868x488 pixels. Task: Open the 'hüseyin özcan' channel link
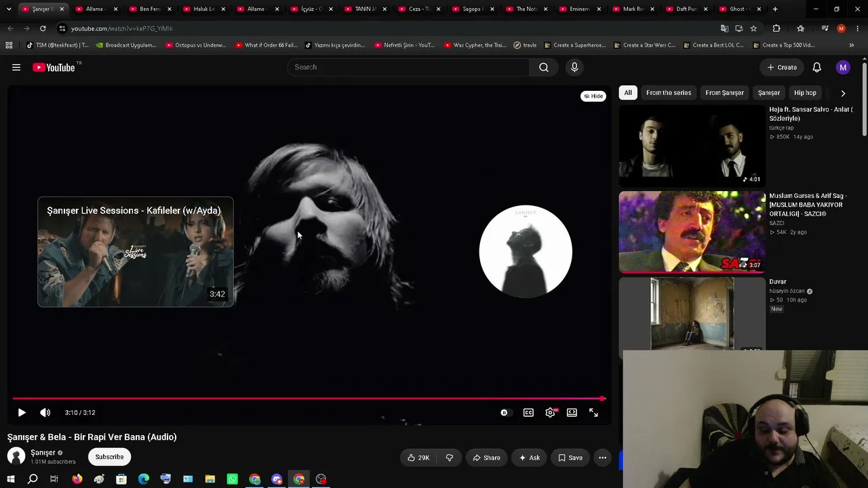[787, 291]
